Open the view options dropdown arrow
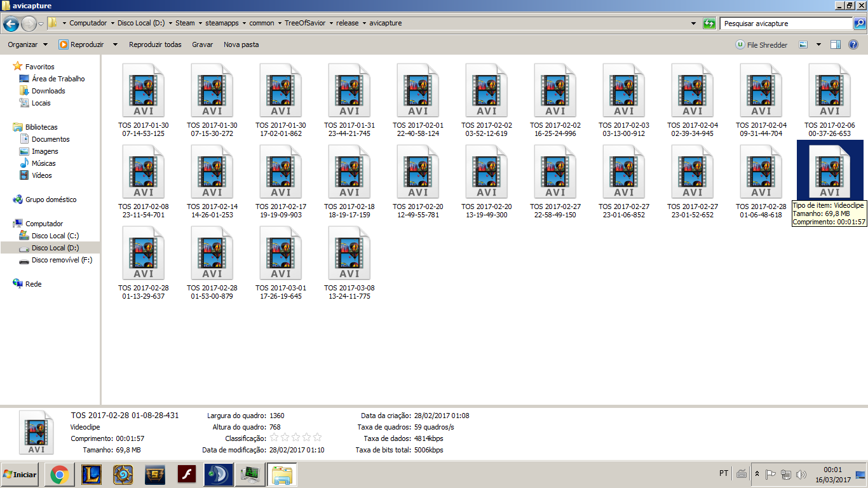 (818, 44)
